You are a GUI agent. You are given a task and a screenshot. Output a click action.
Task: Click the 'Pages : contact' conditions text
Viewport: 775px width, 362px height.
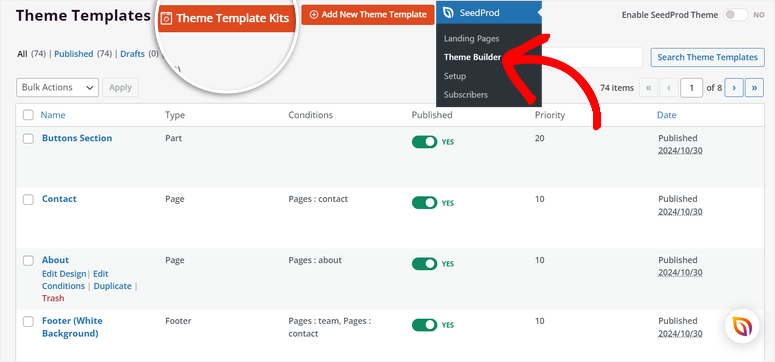click(318, 199)
